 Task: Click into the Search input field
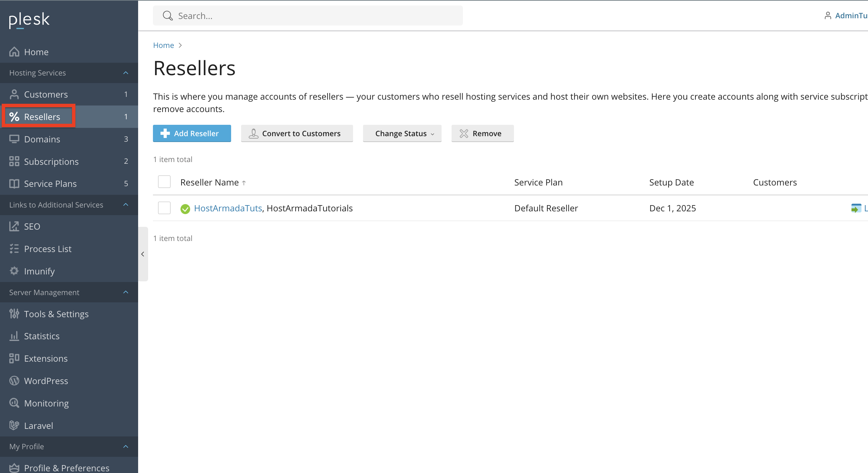308,16
